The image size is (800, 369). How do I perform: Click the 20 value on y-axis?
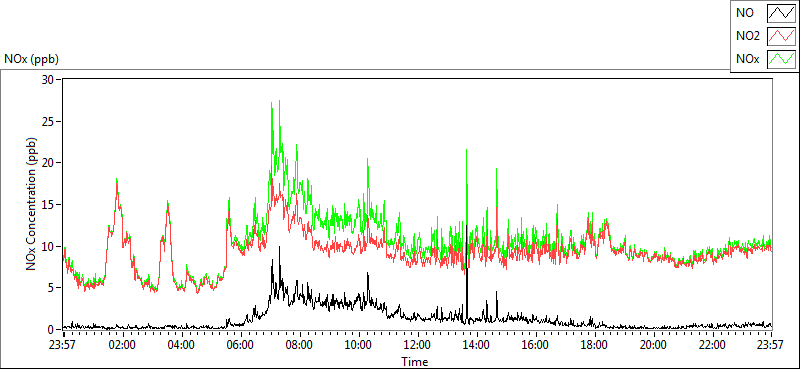(48, 163)
